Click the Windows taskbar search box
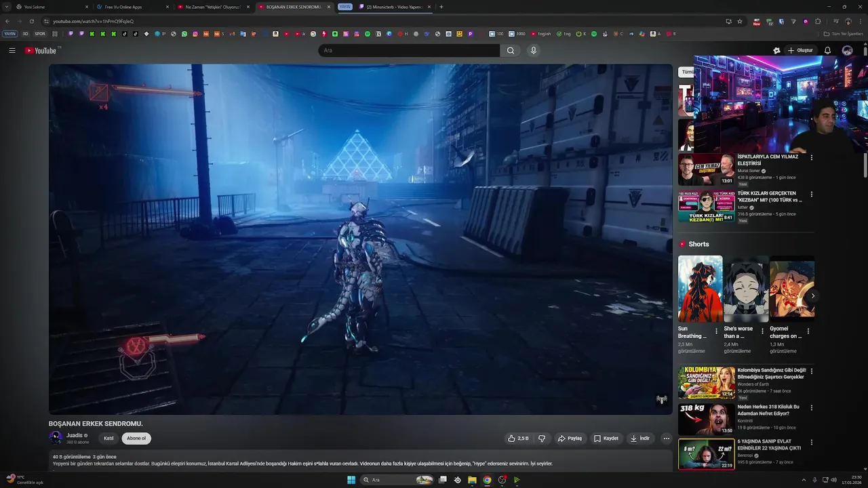Viewport: 868px width, 488px height. [x=397, y=480]
